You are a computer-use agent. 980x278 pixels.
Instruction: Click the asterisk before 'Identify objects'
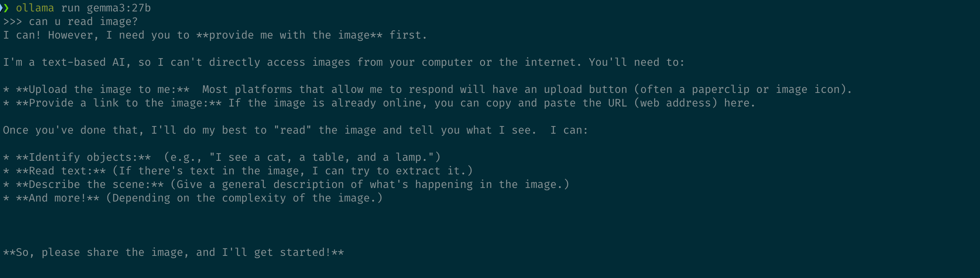pyautogui.click(x=6, y=158)
